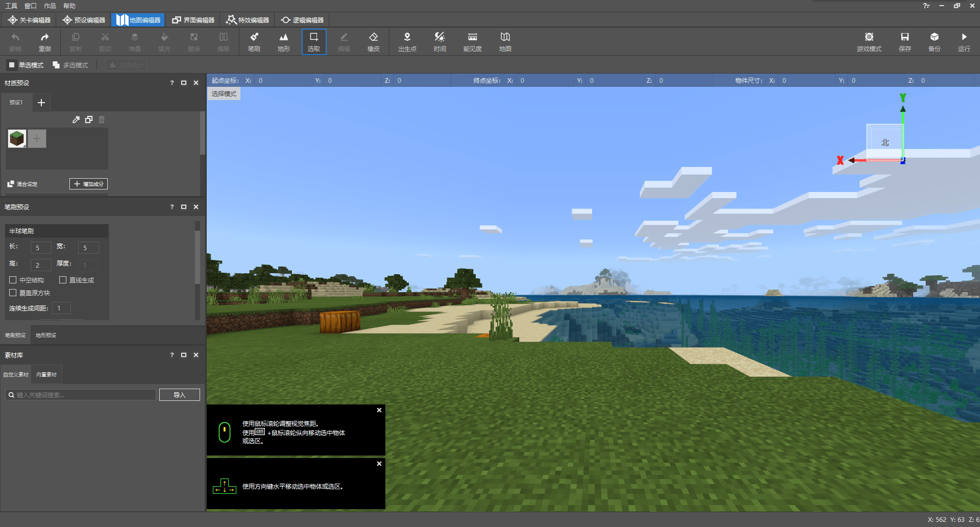Click the Stack (堆叠) toolbar icon
This screenshot has width=980, height=527.
click(x=135, y=41)
